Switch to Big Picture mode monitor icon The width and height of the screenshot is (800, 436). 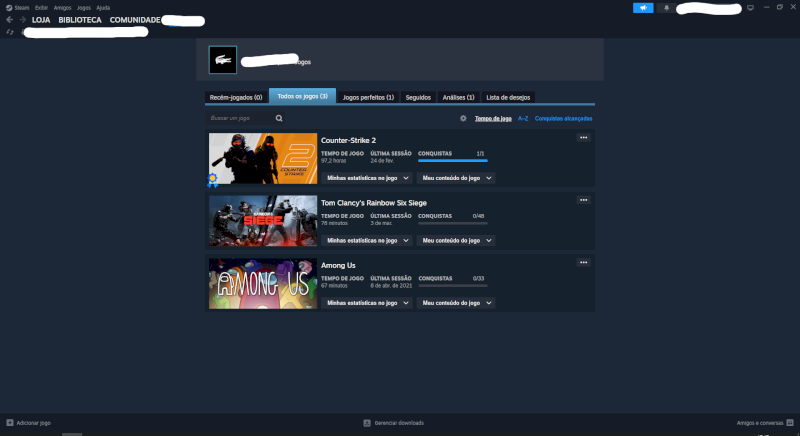coord(750,8)
